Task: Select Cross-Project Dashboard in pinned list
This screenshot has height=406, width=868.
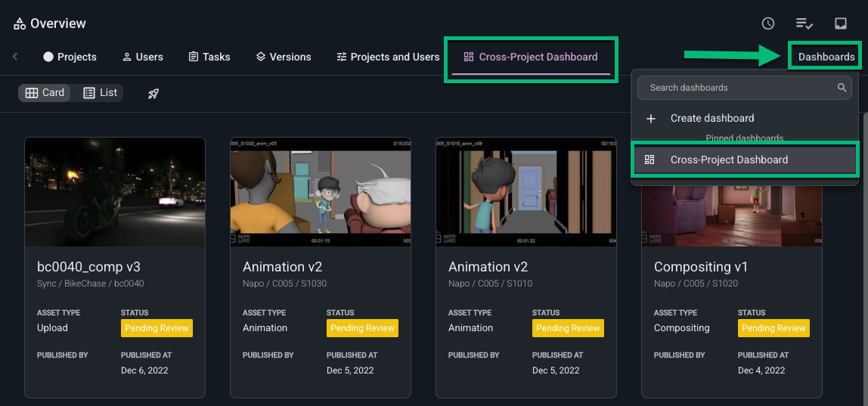Action: tap(745, 160)
